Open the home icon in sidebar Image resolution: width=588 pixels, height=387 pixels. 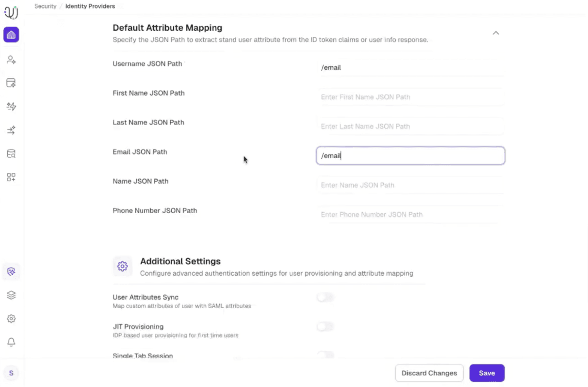click(11, 35)
